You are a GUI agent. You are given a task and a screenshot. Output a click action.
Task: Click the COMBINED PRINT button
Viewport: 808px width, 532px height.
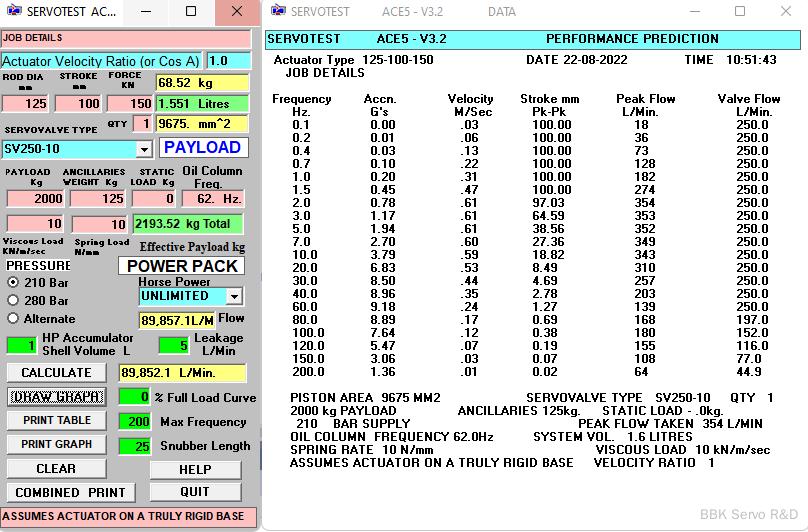click(x=70, y=492)
